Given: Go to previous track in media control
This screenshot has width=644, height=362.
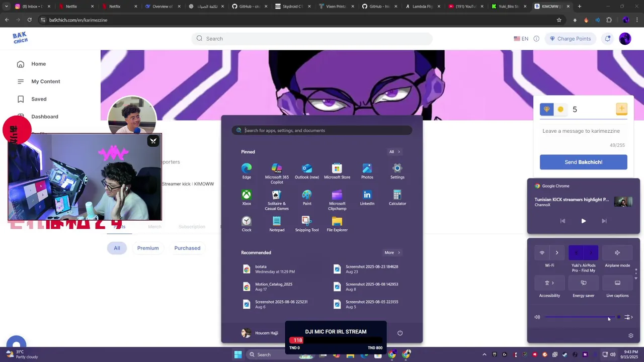Looking at the screenshot, I should point(562,221).
